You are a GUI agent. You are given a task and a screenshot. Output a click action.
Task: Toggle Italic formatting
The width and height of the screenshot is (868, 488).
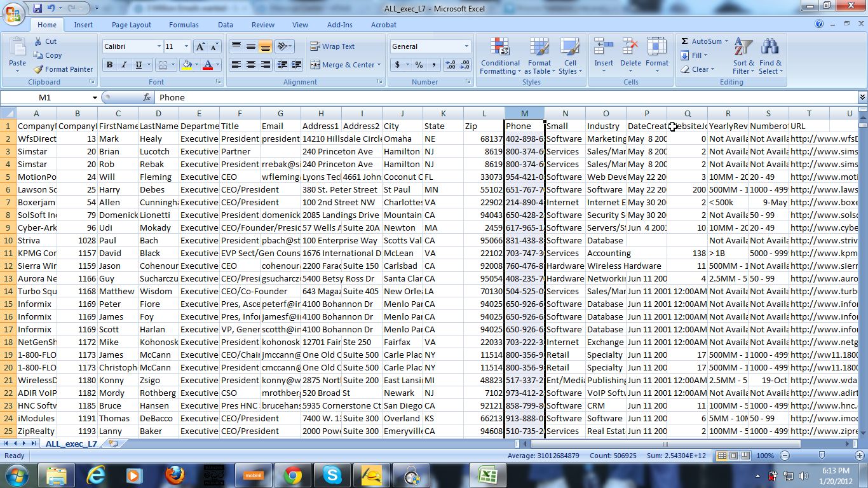coord(123,65)
